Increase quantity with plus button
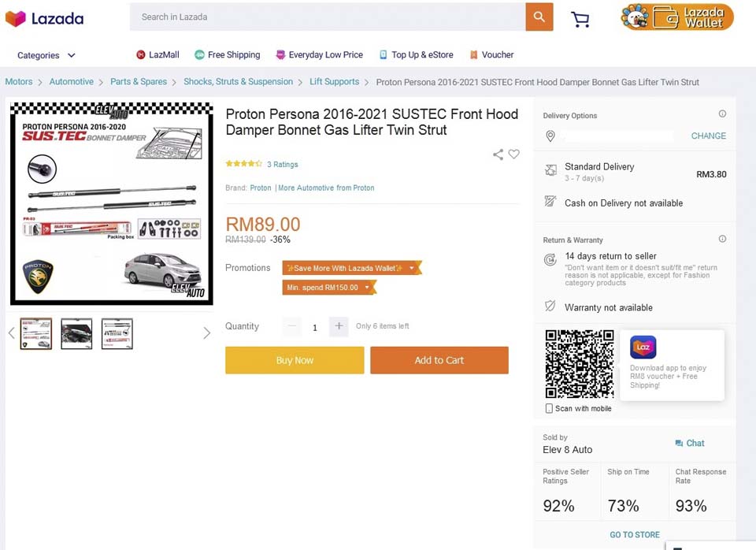The height and width of the screenshot is (550, 756). point(339,326)
